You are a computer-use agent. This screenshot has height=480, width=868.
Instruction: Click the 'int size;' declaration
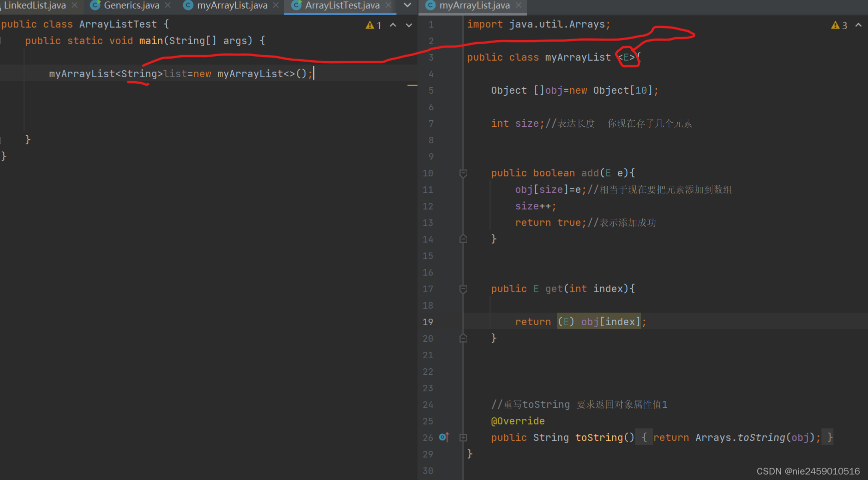point(518,124)
